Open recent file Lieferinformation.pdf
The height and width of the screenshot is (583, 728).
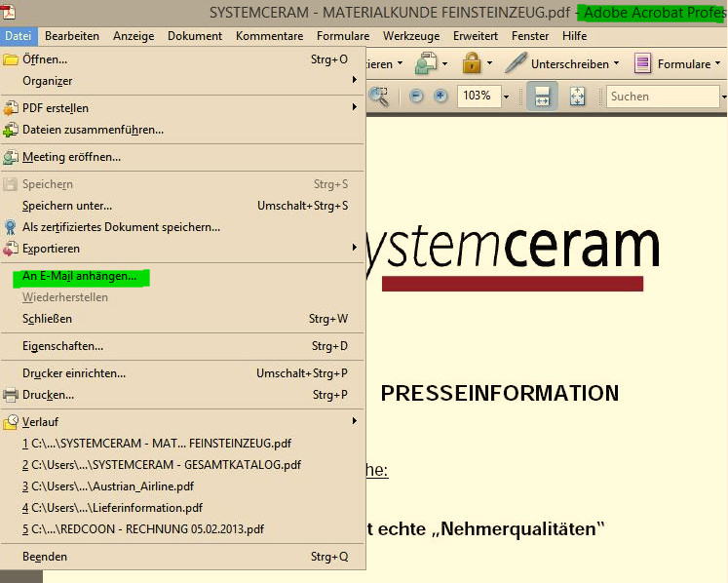pyautogui.click(x=182, y=508)
